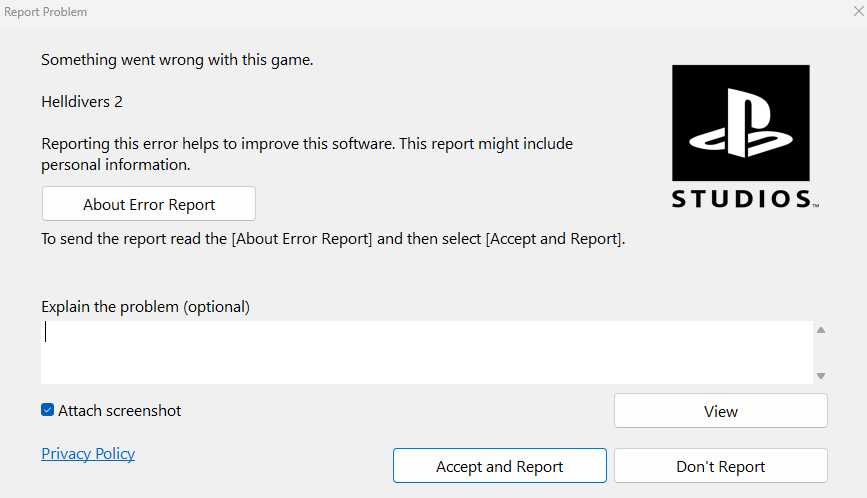The image size is (867, 498).
Task: Click the 'Something went wrong with this game.' message
Action: [177, 60]
